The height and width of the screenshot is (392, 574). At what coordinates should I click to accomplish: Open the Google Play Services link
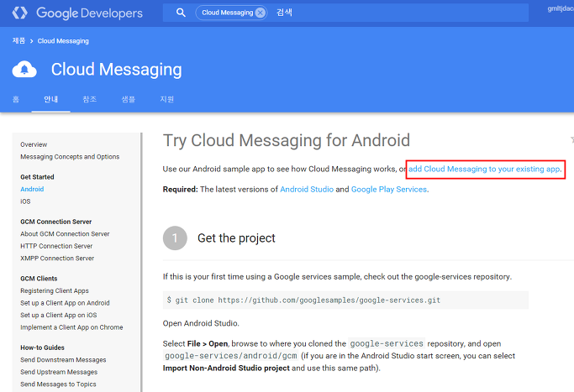tap(389, 190)
